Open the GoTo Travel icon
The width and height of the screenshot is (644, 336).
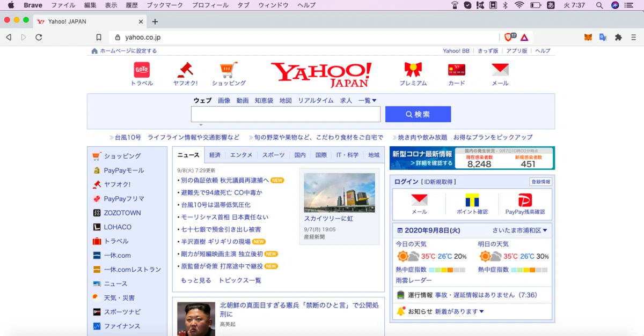[142, 70]
